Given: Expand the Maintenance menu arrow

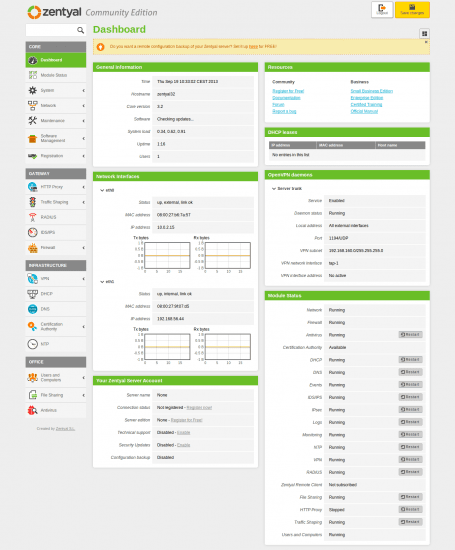Looking at the screenshot, I should click(83, 121).
